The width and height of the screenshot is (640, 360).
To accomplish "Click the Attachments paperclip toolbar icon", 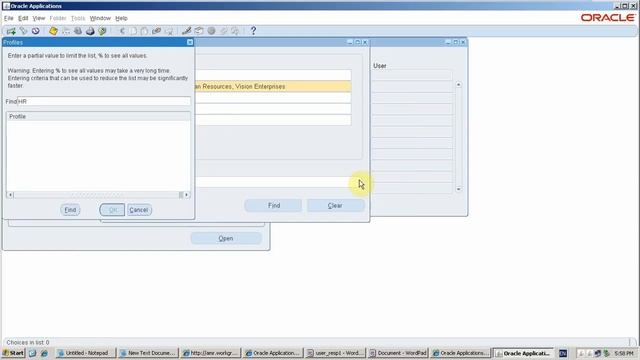I will point(223,31).
